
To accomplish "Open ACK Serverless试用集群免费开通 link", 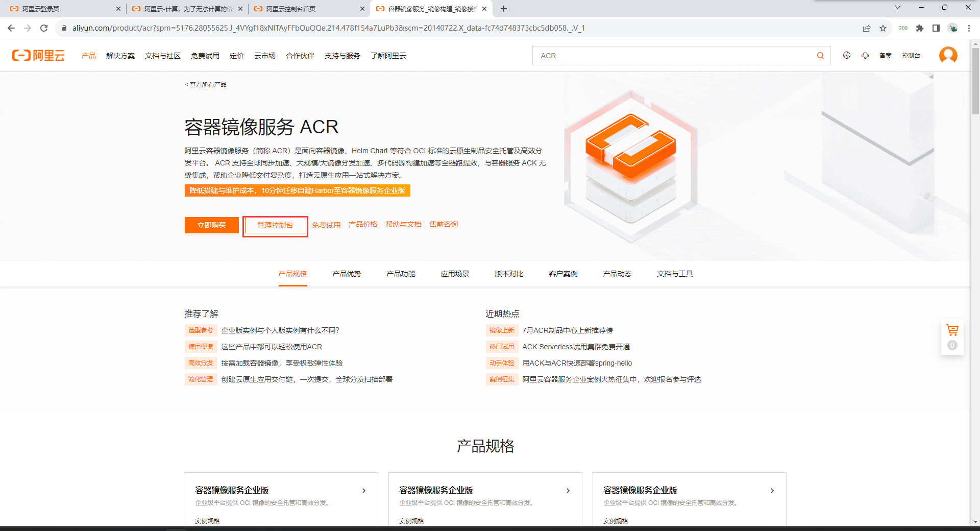I will point(576,347).
